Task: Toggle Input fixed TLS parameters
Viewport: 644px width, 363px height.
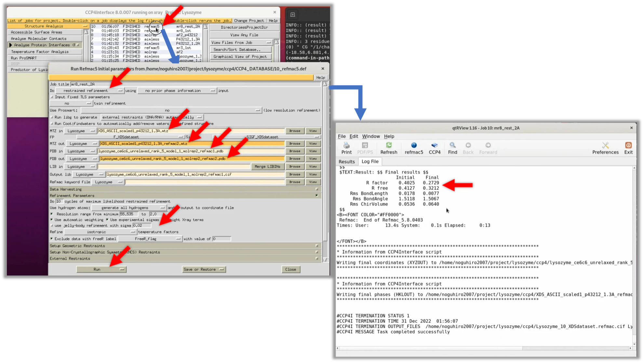Action: [x=52, y=97]
